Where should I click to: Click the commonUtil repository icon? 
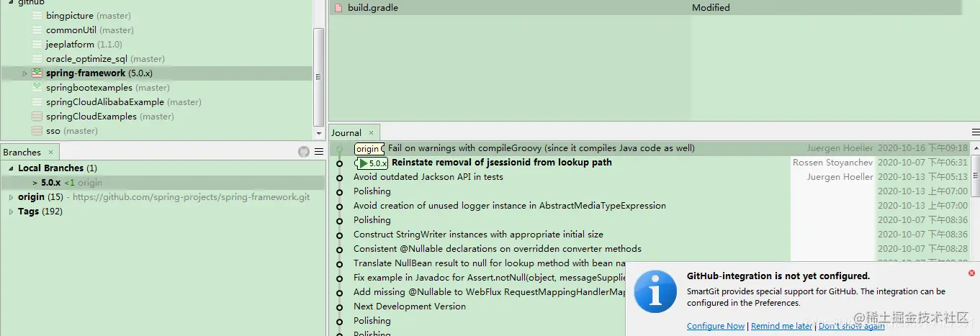point(37,30)
